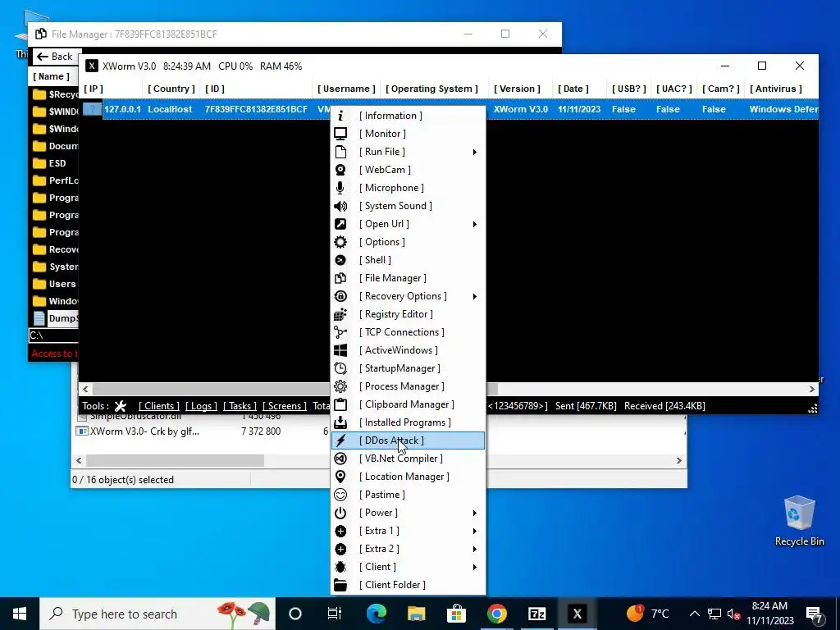
Task: Sort by the Country column header
Action: (171, 89)
